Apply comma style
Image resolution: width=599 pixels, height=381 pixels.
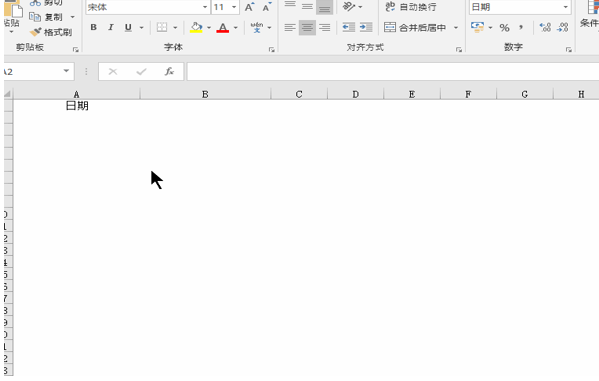pyautogui.click(x=521, y=28)
